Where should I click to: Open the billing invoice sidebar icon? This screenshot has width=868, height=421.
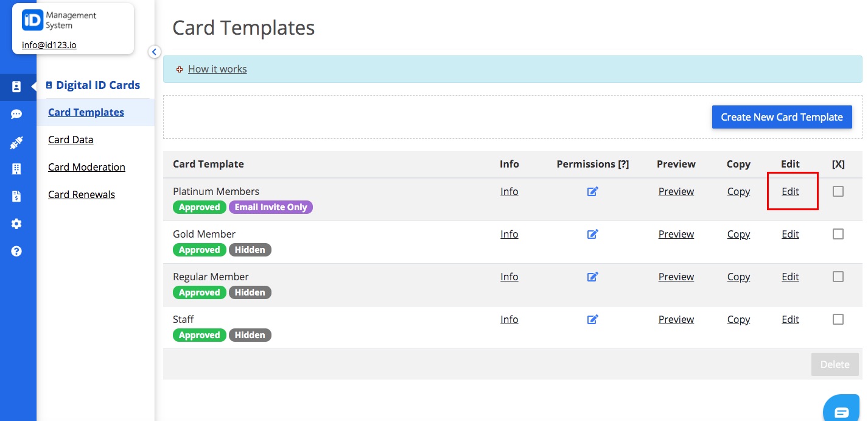pos(16,196)
